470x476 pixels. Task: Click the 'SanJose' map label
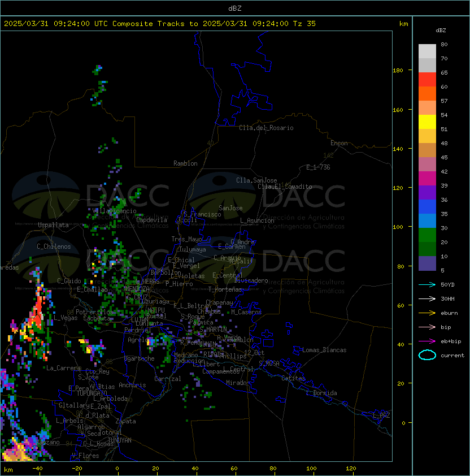230,208
